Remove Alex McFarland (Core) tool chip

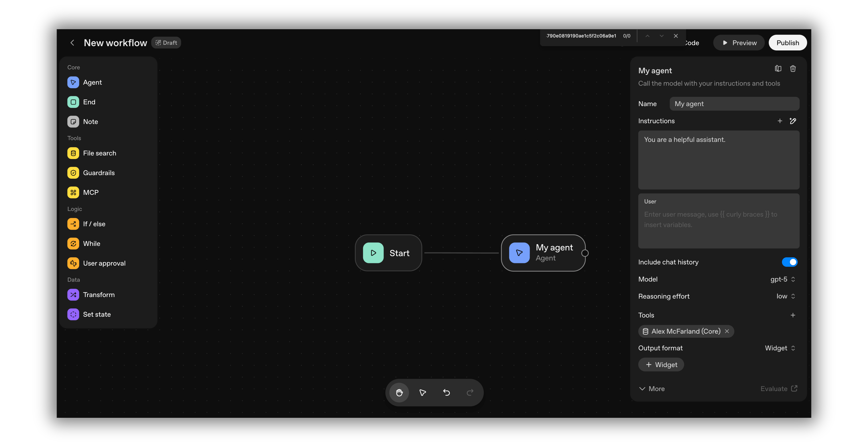pos(727,331)
